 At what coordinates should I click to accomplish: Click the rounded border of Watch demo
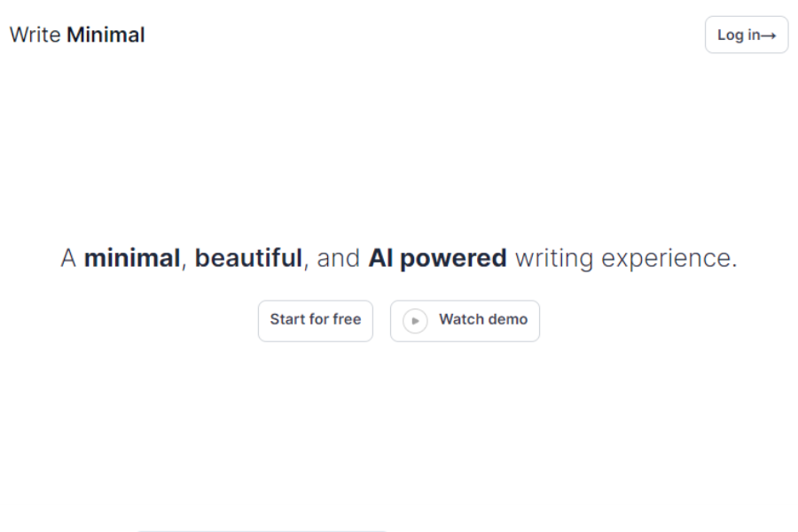[465, 301]
